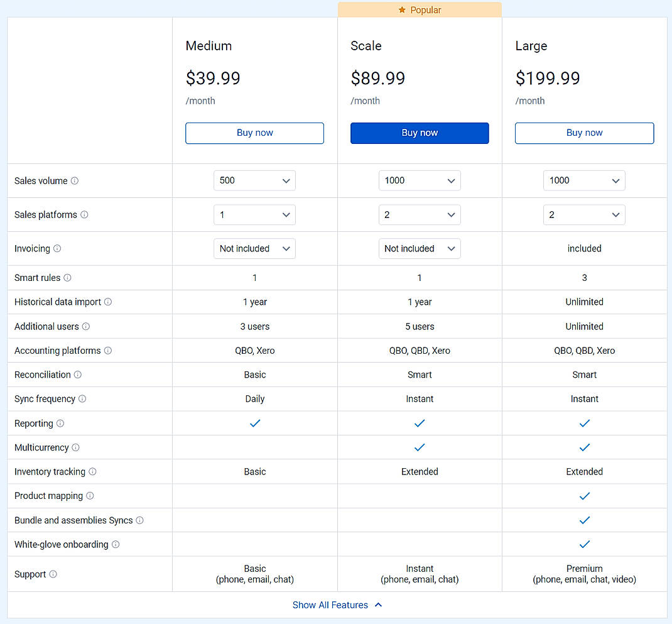The height and width of the screenshot is (624, 672).
Task: Click the Sync frequency info icon
Action: [82, 398]
